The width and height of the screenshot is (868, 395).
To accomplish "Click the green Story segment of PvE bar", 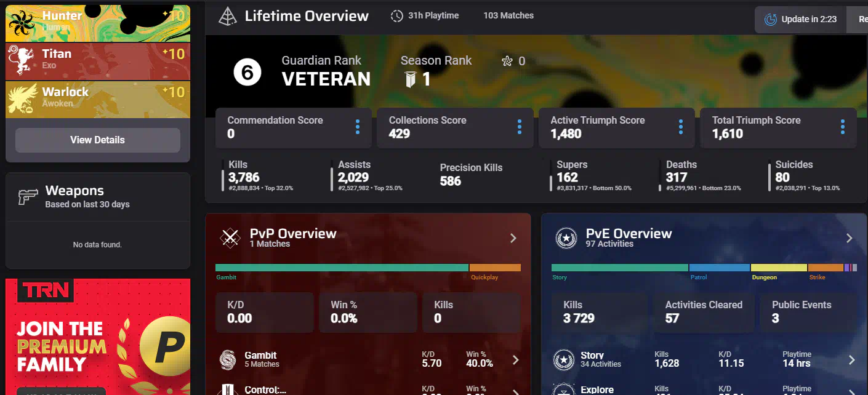I will [x=619, y=268].
